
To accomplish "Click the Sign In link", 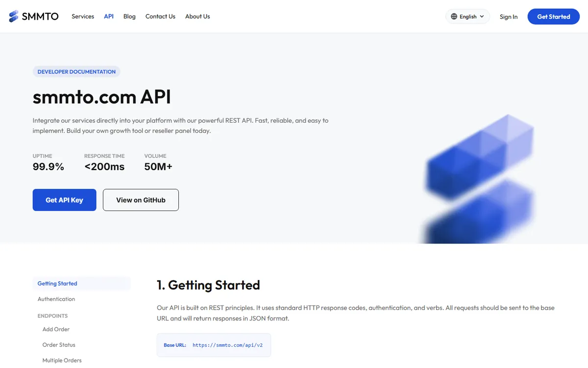I will (509, 17).
